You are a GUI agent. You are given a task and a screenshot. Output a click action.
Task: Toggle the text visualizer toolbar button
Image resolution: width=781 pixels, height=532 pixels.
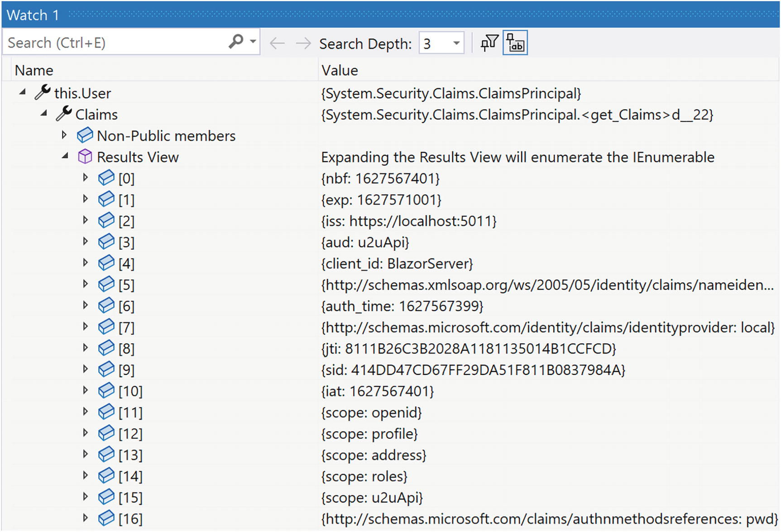click(x=515, y=43)
